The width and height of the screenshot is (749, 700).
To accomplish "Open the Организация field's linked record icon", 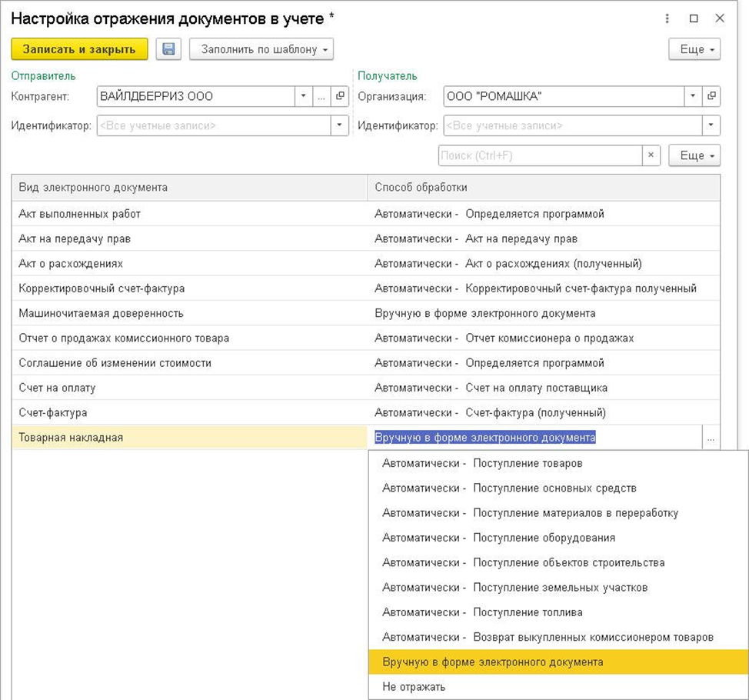I will (x=711, y=96).
